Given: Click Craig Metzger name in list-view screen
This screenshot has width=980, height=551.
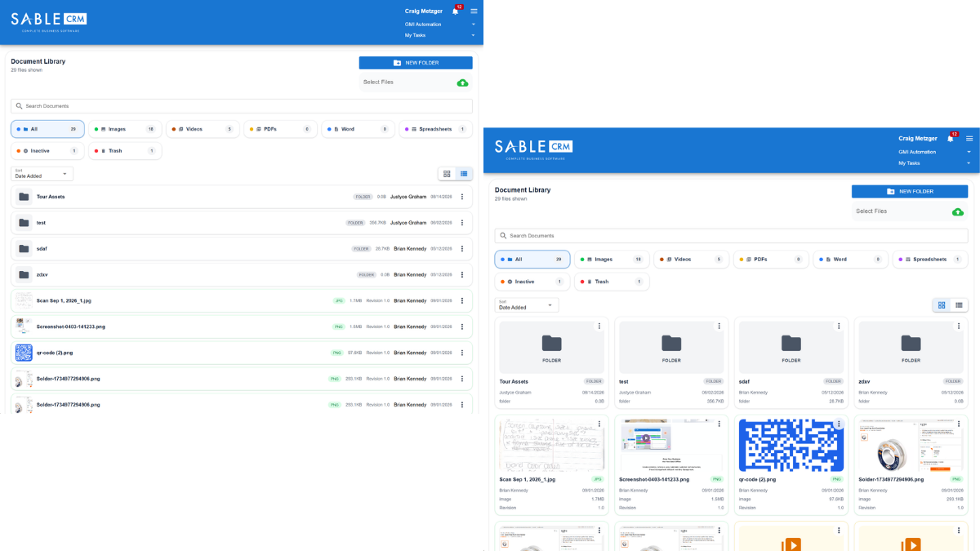Looking at the screenshot, I should click(424, 11).
